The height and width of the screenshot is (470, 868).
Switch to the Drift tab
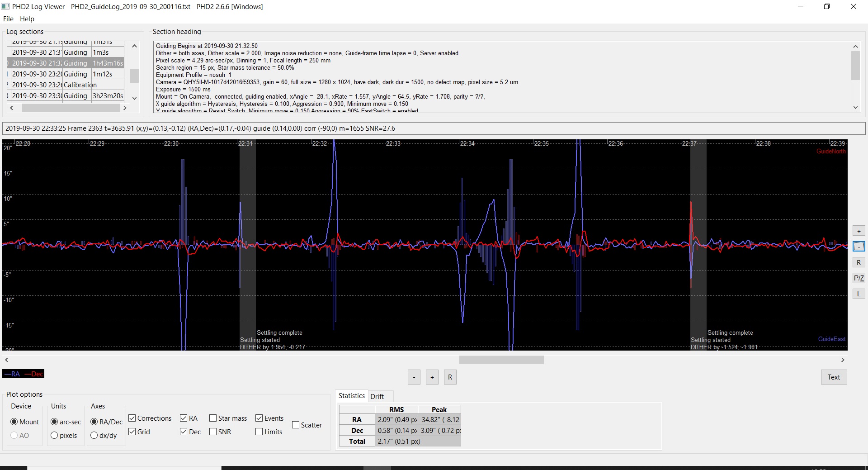point(377,397)
